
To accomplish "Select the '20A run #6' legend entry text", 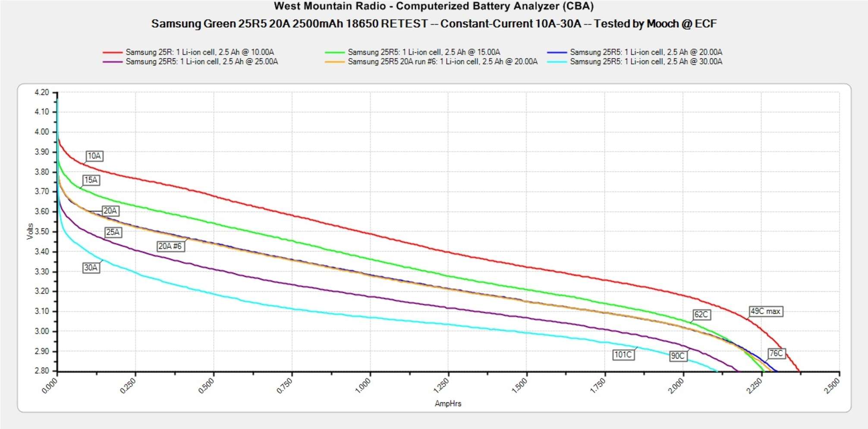I will [443, 62].
